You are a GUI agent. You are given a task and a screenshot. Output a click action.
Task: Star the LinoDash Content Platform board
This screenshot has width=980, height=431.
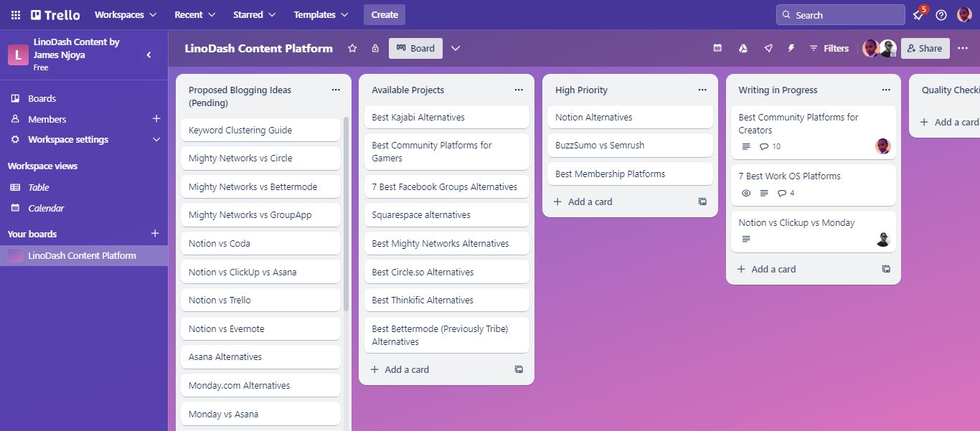(x=352, y=48)
